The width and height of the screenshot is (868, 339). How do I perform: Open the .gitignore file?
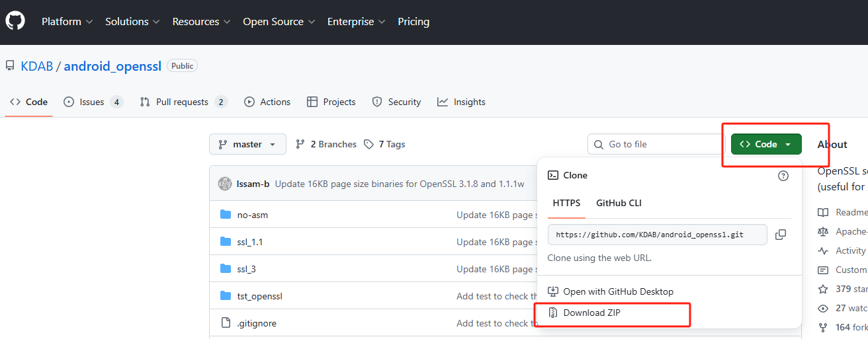(257, 323)
